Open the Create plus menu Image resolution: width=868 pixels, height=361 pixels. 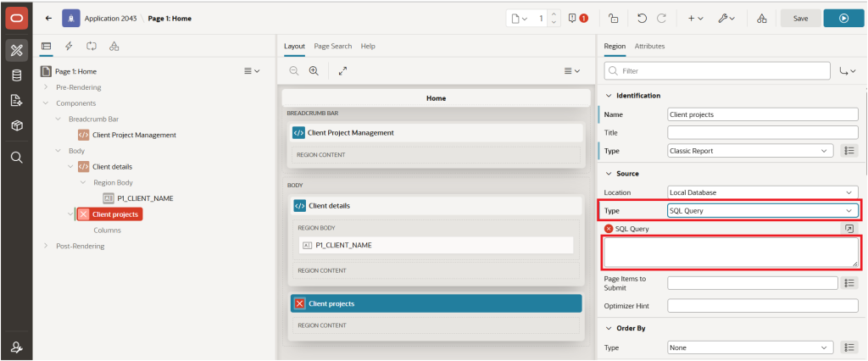point(695,19)
